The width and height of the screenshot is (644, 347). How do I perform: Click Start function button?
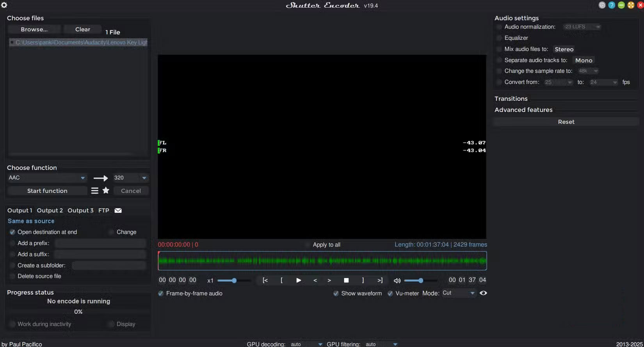pyautogui.click(x=47, y=191)
